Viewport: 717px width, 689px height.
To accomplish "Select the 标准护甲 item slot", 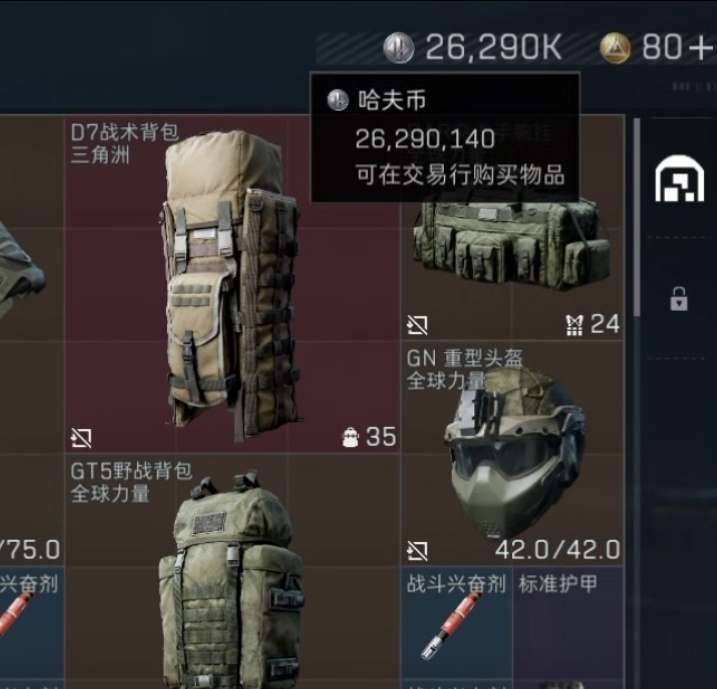I will tap(569, 627).
